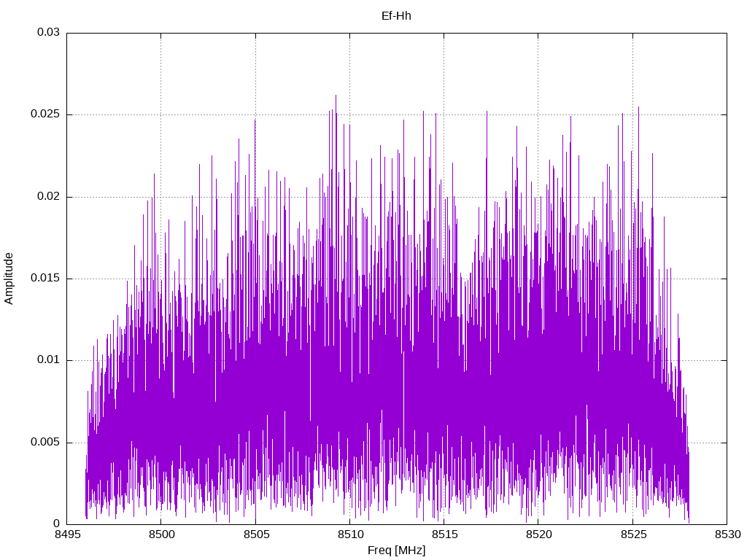
Task: Click the x-axis tick label "8525"
Action: click(x=633, y=534)
